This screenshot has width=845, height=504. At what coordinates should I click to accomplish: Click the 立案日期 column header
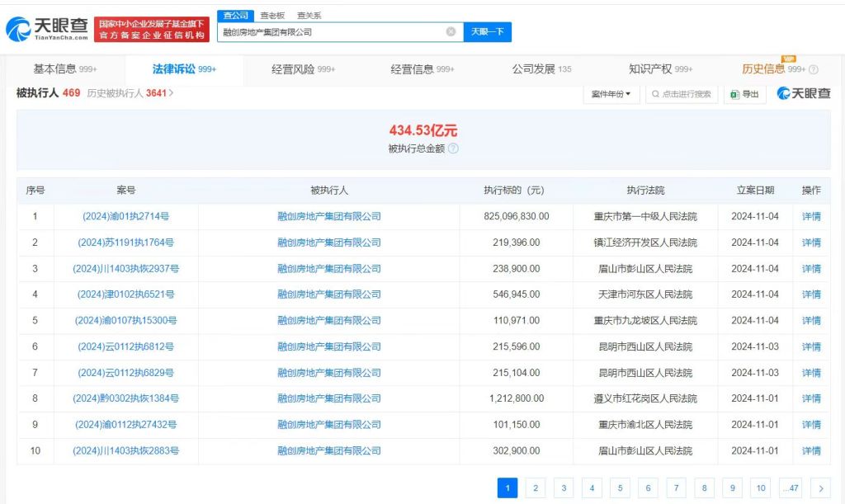point(755,190)
